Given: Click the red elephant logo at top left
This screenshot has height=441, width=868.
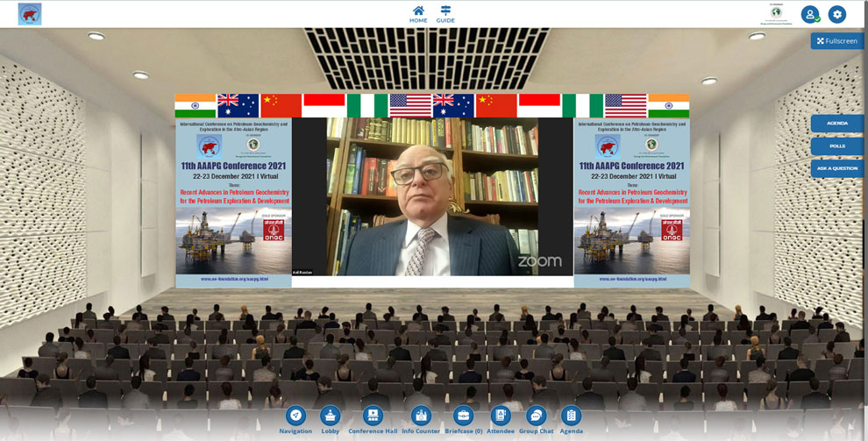Looking at the screenshot, I should 30,14.
